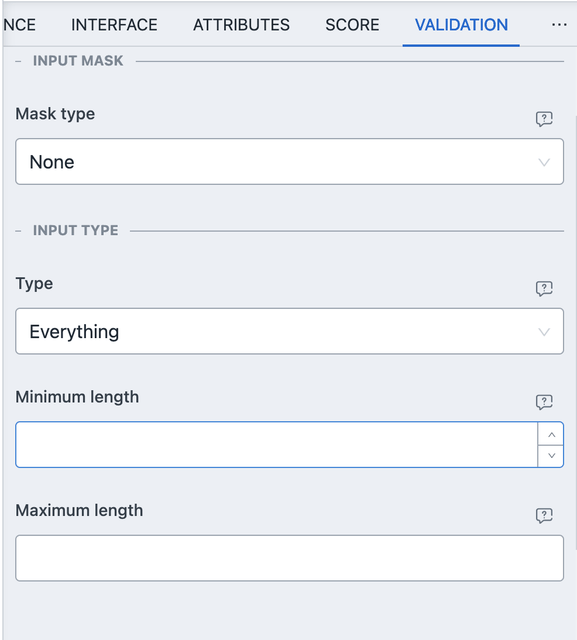This screenshot has width=577, height=640.
Task: Increase Minimum length with up stepper
Action: click(x=551, y=434)
